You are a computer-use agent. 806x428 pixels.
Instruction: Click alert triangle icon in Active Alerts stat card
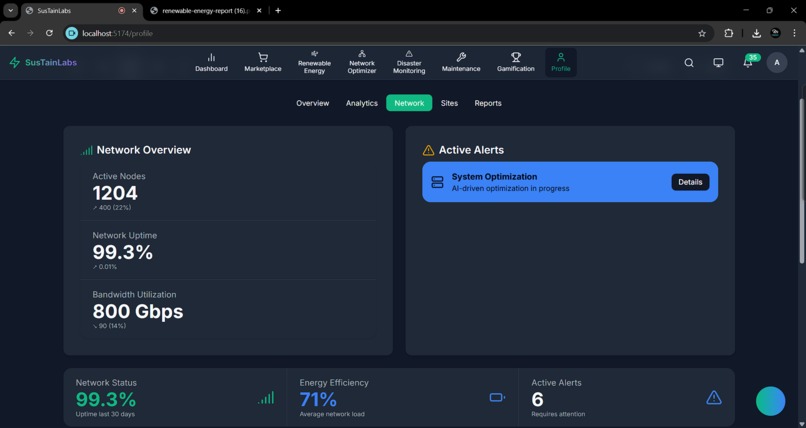(x=714, y=397)
